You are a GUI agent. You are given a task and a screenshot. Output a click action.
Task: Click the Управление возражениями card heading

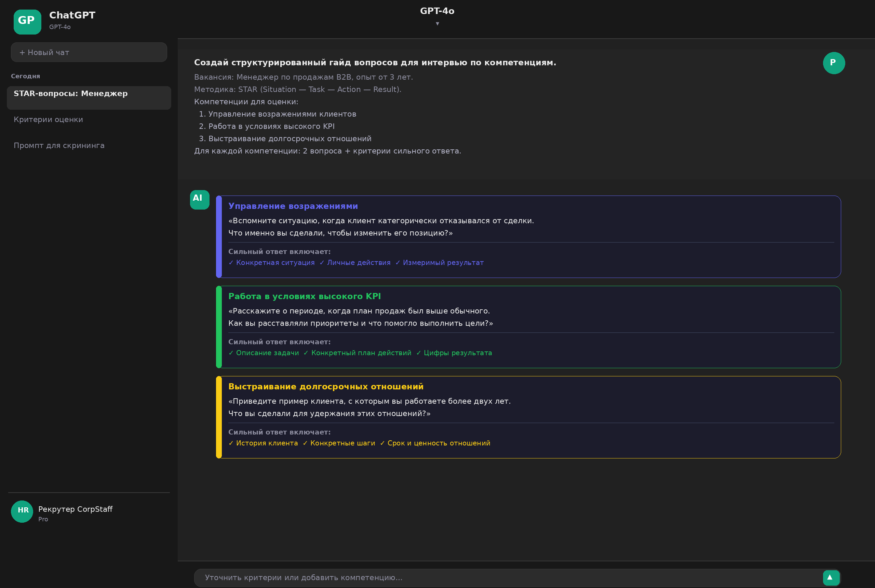tap(293, 206)
